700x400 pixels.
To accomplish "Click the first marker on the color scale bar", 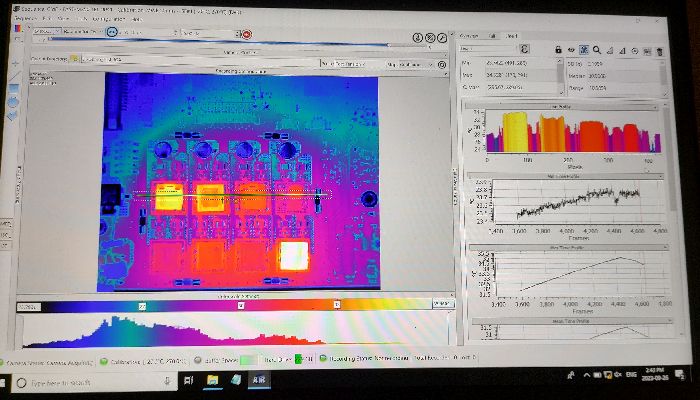I will pyautogui.click(x=142, y=306).
